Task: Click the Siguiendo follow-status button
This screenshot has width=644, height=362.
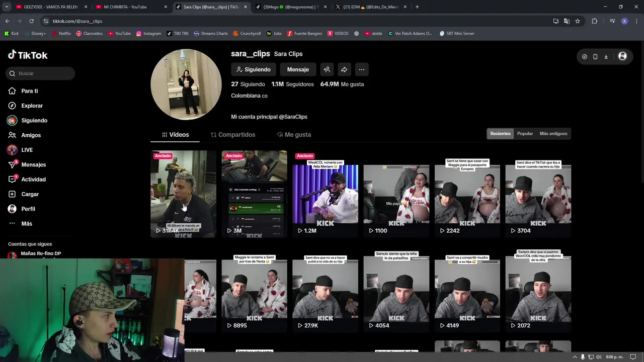Action: (254, 69)
